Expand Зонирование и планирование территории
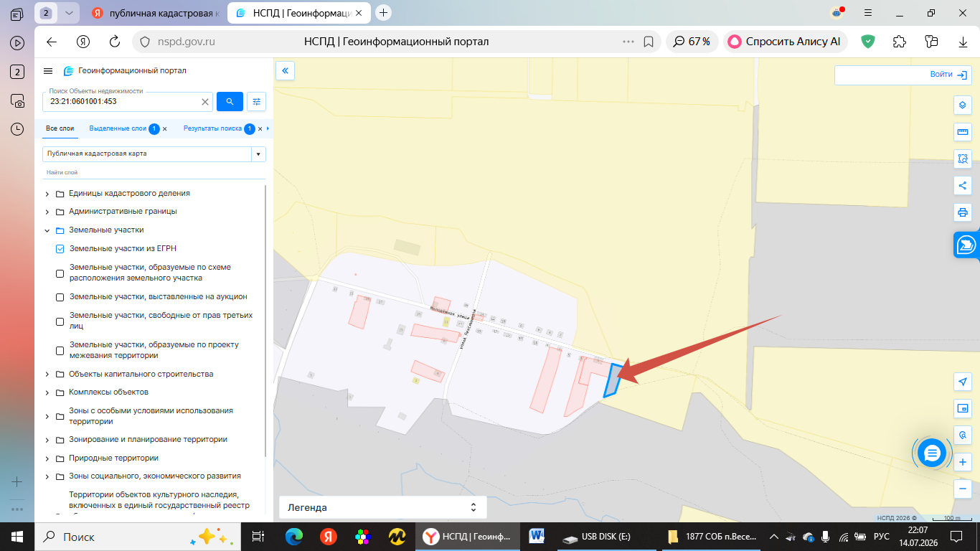The width and height of the screenshot is (980, 551). [47, 440]
